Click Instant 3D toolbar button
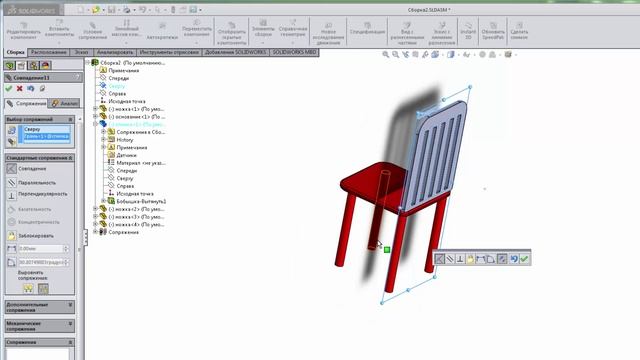 click(x=468, y=31)
